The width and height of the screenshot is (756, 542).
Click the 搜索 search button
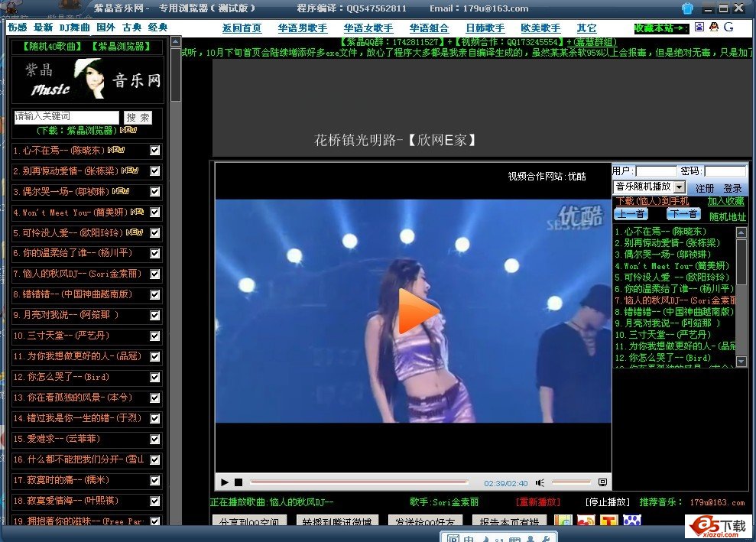point(138,117)
